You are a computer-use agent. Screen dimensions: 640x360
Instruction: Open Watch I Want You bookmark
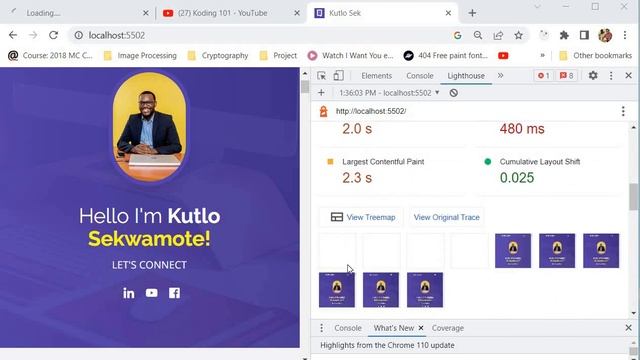click(351, 56)
